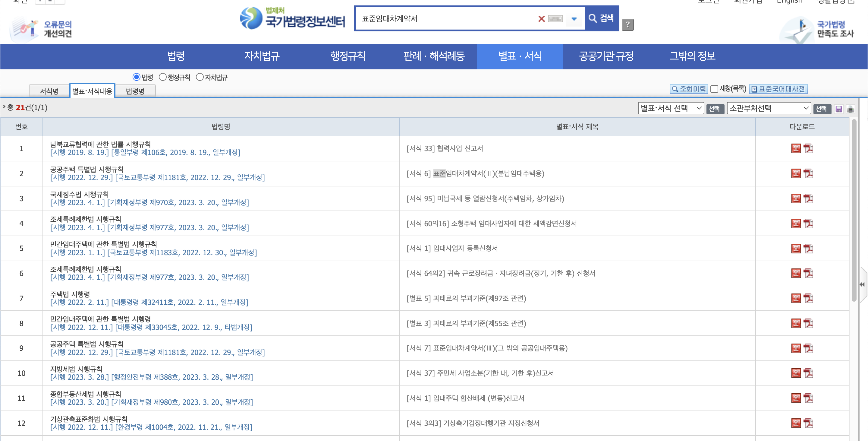868x441 pixels.
Task: Clear the search text with the red X
Action: point(541,19)
